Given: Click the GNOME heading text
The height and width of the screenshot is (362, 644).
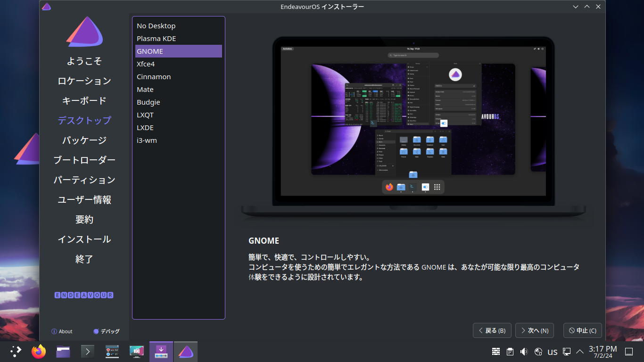Looking at the screenshot, I should click(264, 241).
